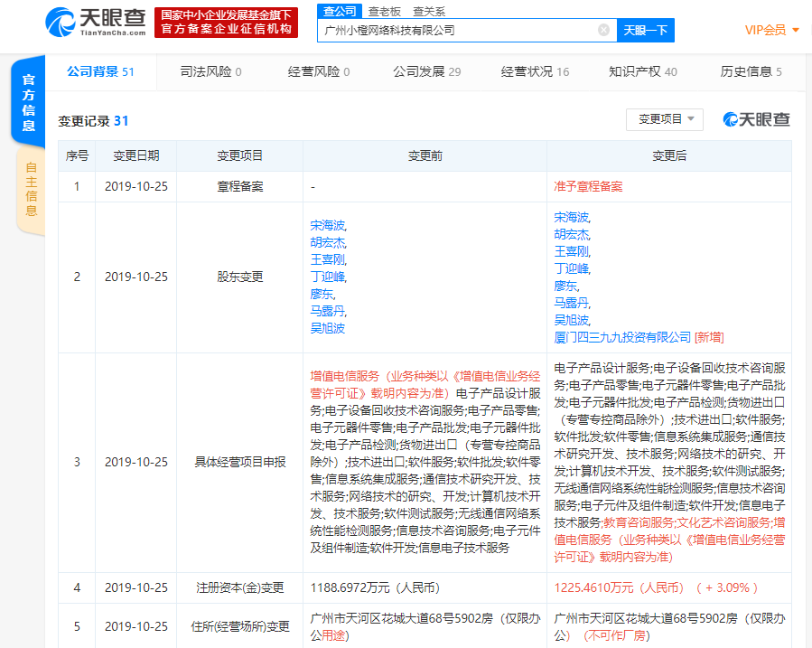Viewport: 812px width, 648px height.
Task: Clear the search box with the X icon
Action: pyautogui.click(x=603, y=30)
